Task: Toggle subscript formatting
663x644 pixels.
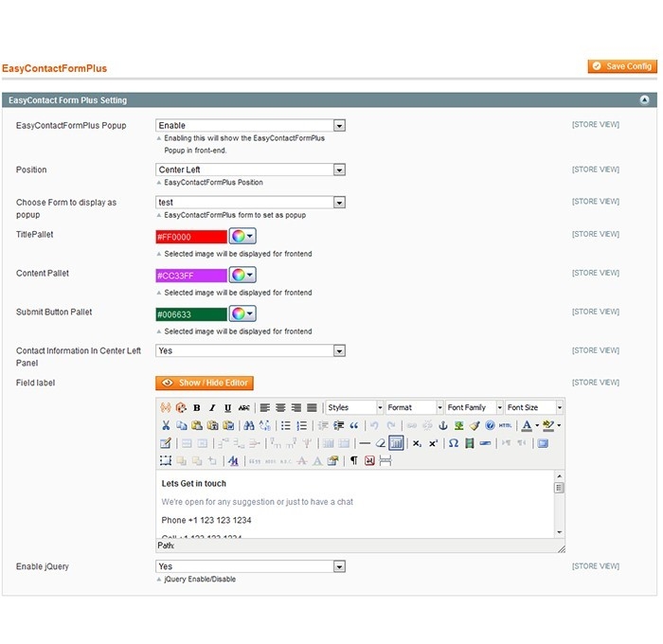Action: click(x=417, y=443)
